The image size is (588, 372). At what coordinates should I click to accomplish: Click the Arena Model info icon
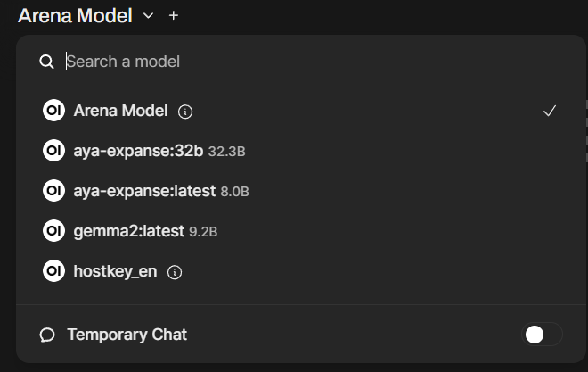(x=185, y=112)
